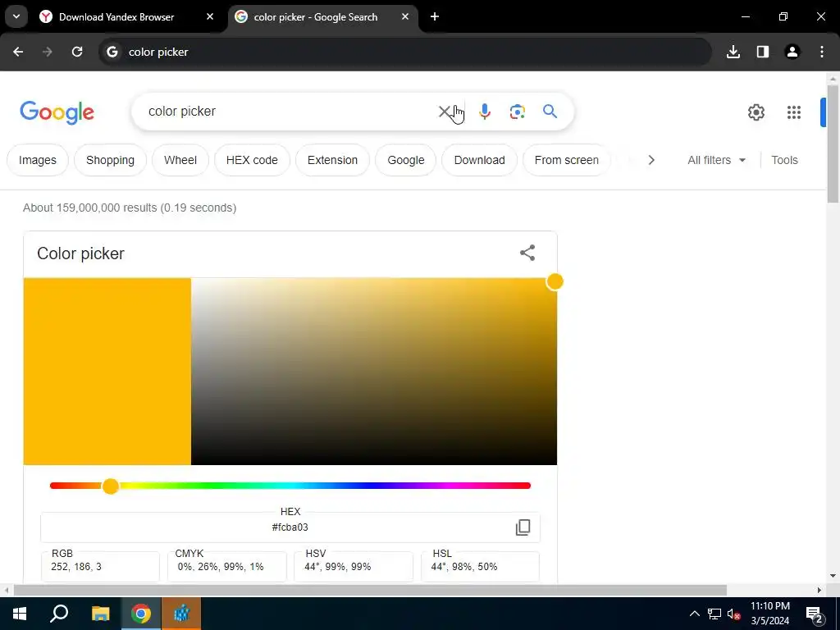Image resolution: width=840 pixels, height=630 pixels.
Task: Open Google quick settings gear
Action: (756, 112)
